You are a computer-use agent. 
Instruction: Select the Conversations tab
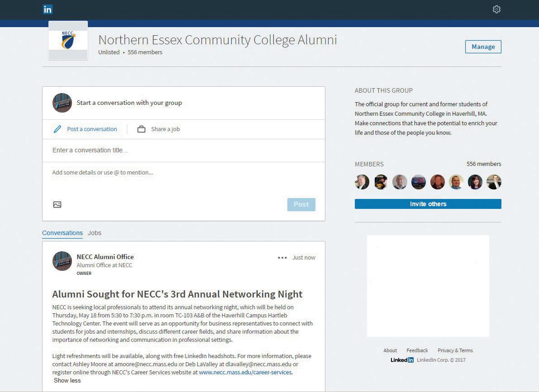[x=62, y=233]
